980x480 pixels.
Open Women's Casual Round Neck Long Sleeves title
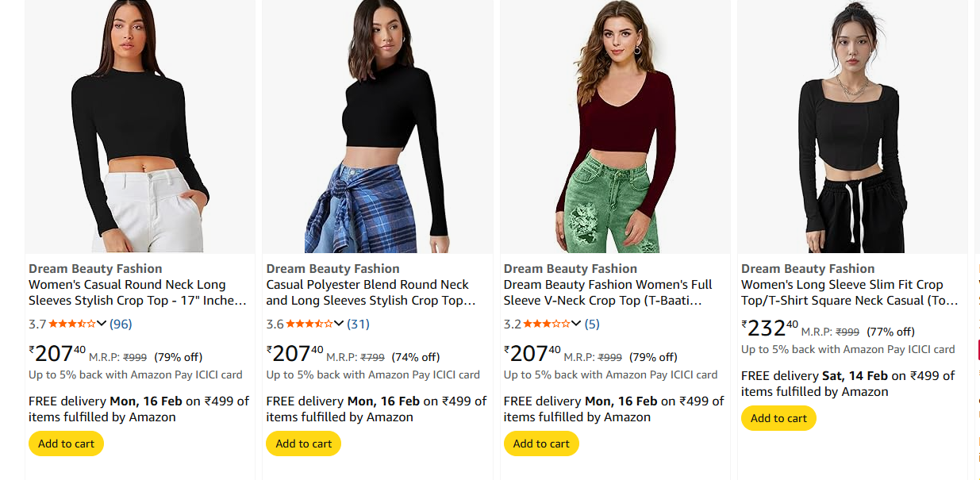point(137,293)
